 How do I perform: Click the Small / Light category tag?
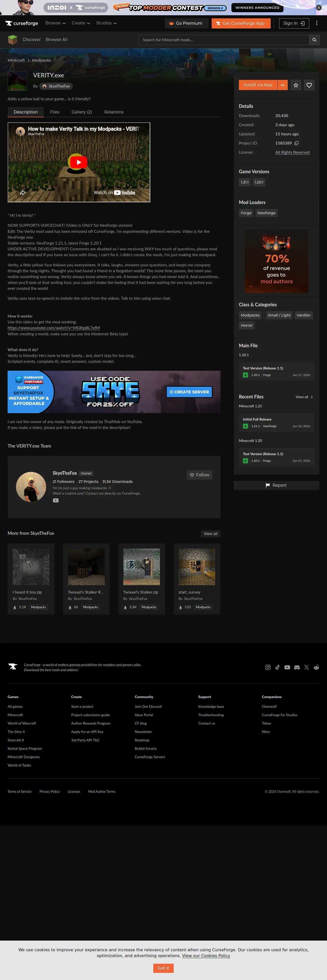[x=279, y=315]
